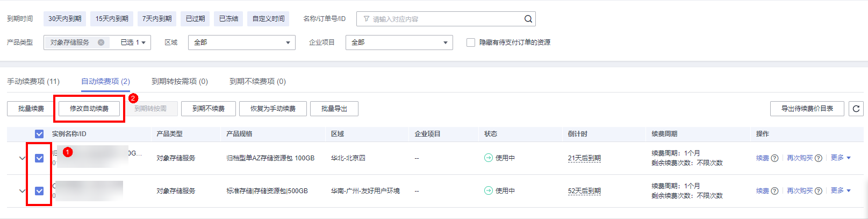Click the 修改自动续费 button
Image resolution: width=868 pixels, height=219 pixels.
click(89, 109)
